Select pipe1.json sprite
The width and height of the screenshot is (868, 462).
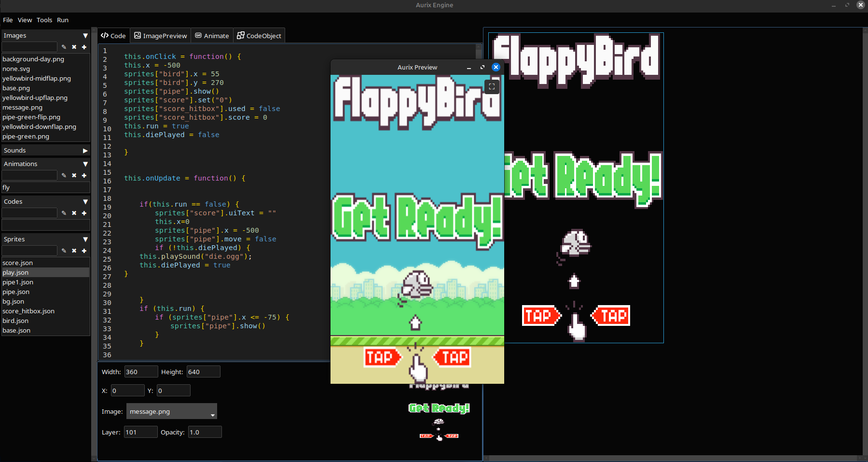[x=46, y=282]
